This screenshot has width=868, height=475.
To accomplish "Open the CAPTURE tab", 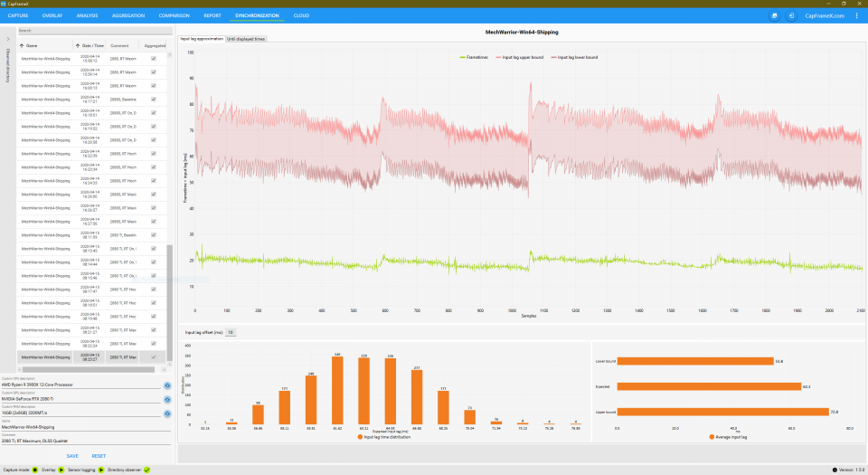I will 18,15.
